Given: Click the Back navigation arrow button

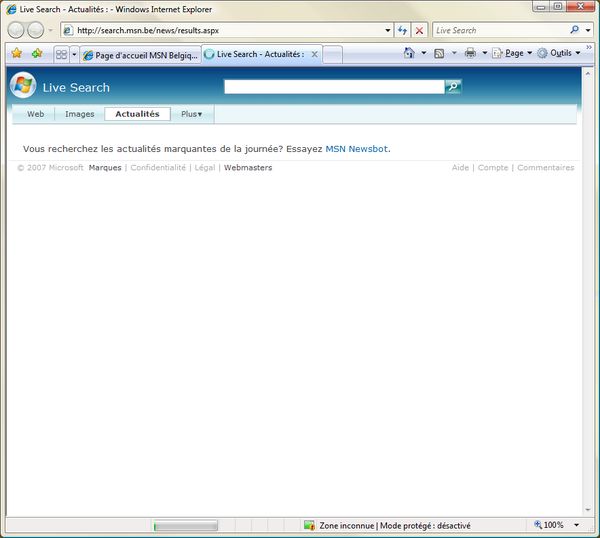Looking at the screenshot, I should [x=16, y=30].
